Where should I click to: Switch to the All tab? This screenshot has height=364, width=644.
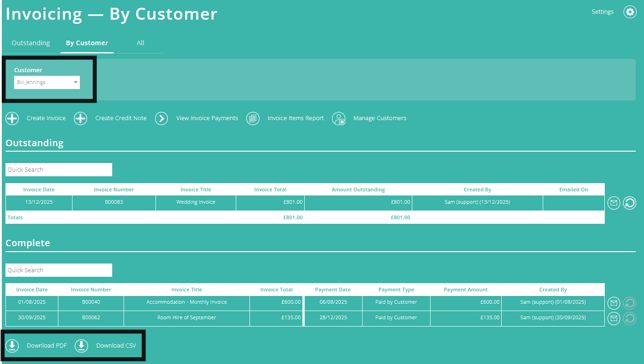coord(140,42)
